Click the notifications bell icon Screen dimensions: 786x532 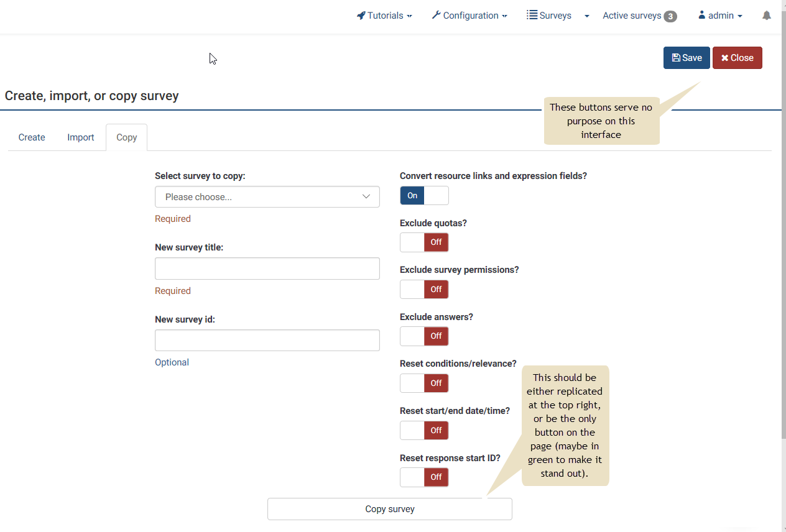[x=766, y=16]
